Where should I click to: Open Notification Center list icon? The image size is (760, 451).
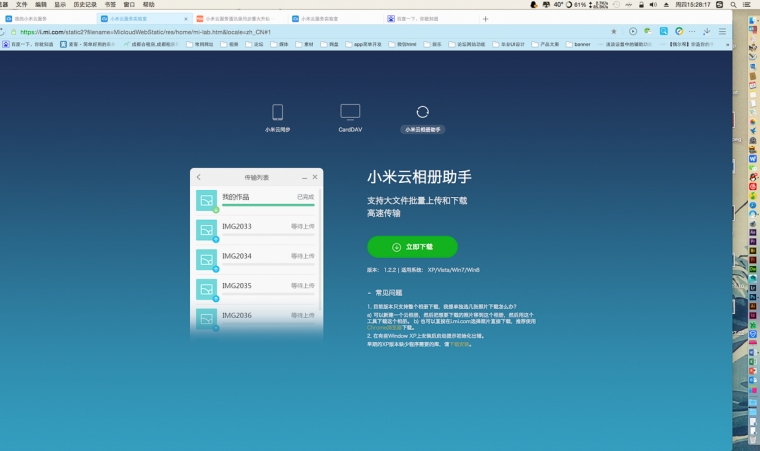click(747, 4)
